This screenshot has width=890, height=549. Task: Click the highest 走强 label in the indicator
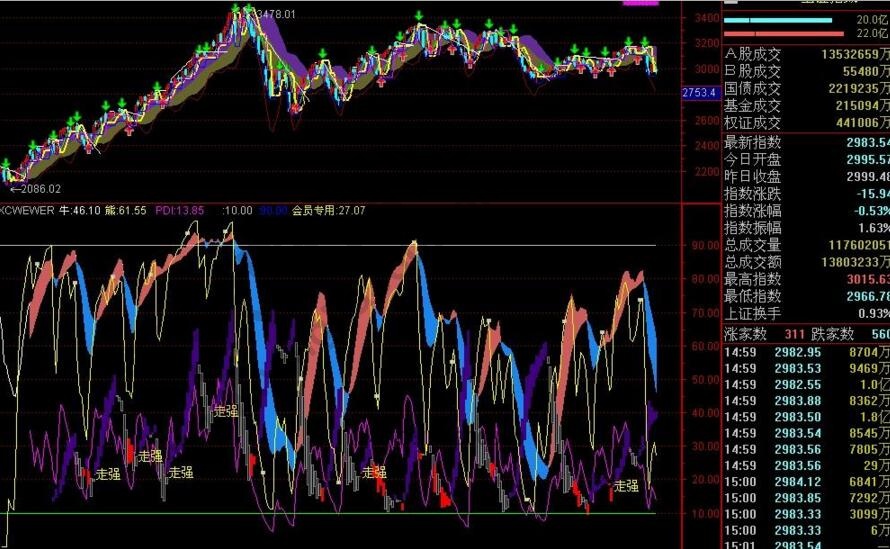coord(225,411)
